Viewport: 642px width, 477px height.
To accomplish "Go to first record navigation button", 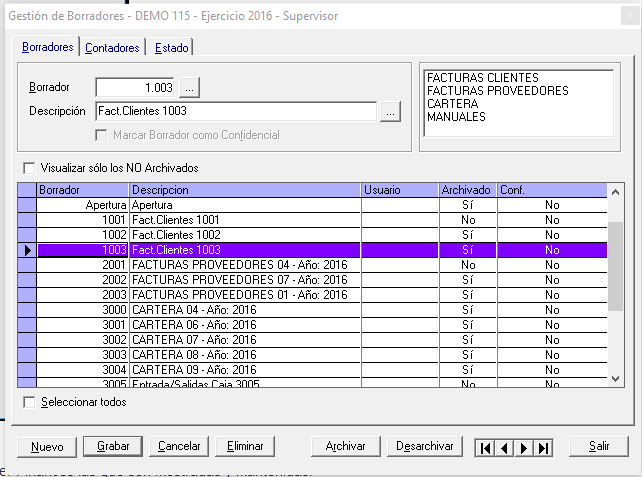I will (x=485, y=448).
